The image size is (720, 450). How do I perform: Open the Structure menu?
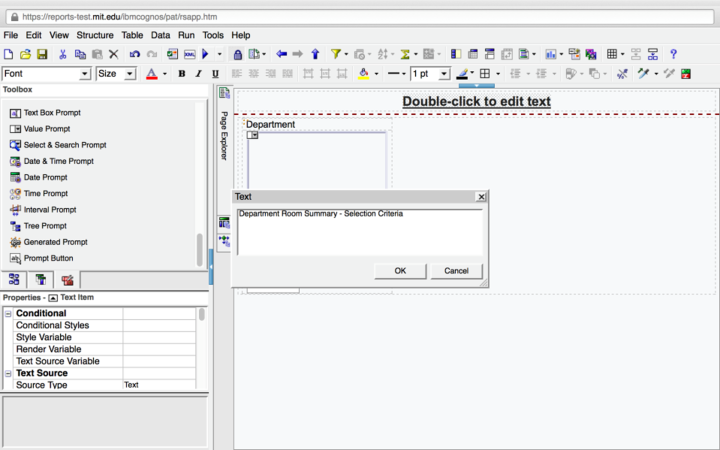[95, 35]
